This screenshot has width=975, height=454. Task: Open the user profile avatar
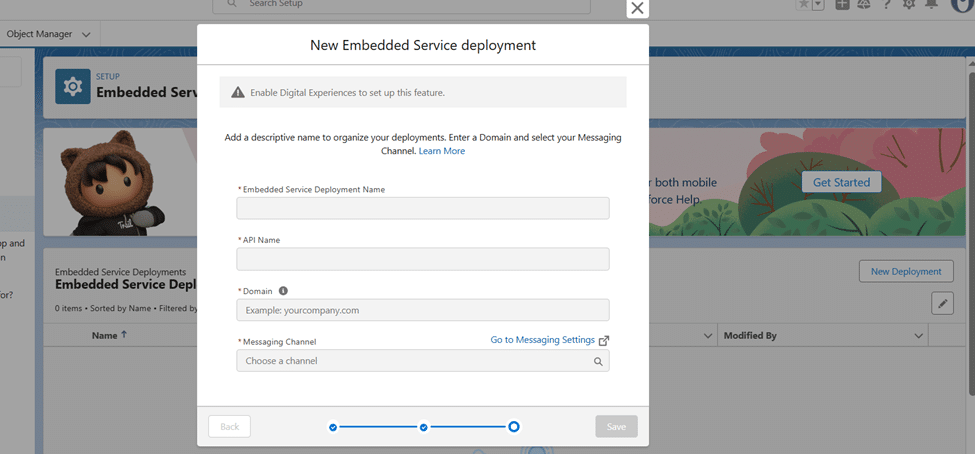pyautogui.click(x=963, y=5)
